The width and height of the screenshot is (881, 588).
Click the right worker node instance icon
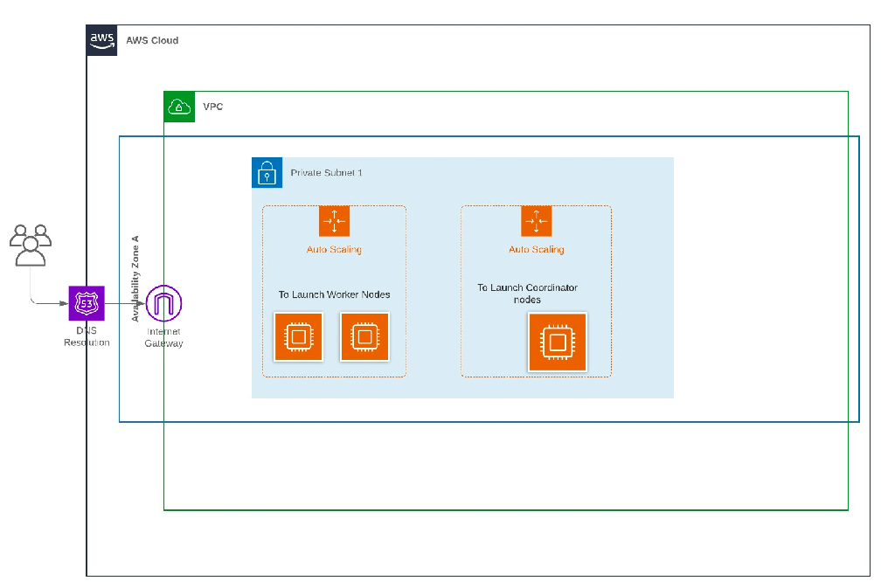(x=364, y=336)
